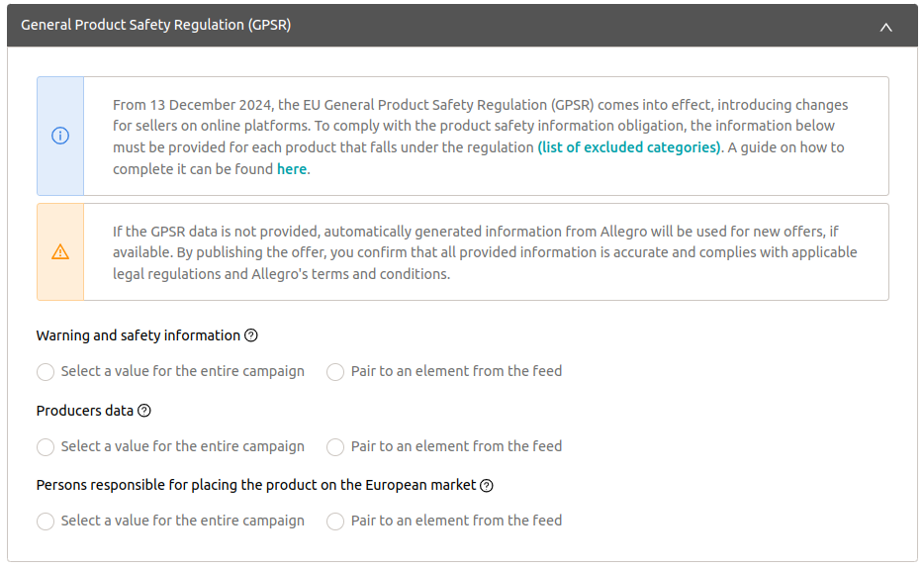The image size is (924, 569).
Task: Select entire campaign value for Persons responsible
Action: [x=46, y=522]
